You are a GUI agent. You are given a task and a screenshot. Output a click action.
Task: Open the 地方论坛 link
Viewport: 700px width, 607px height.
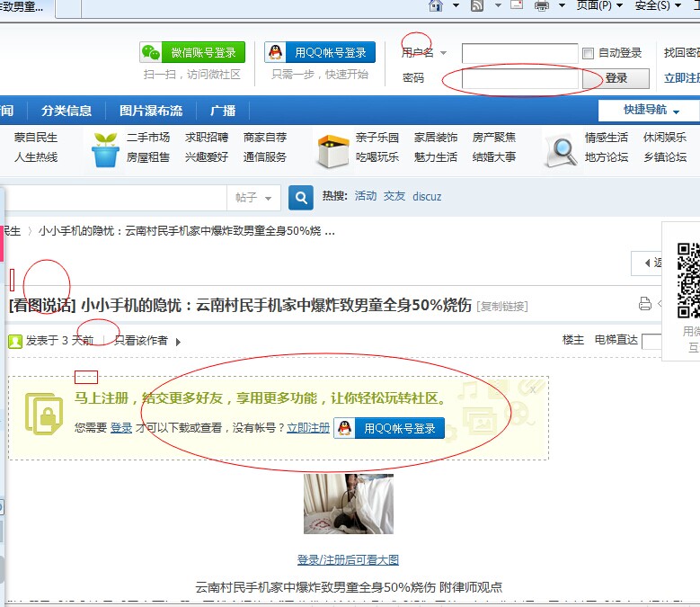click(607, 156)
